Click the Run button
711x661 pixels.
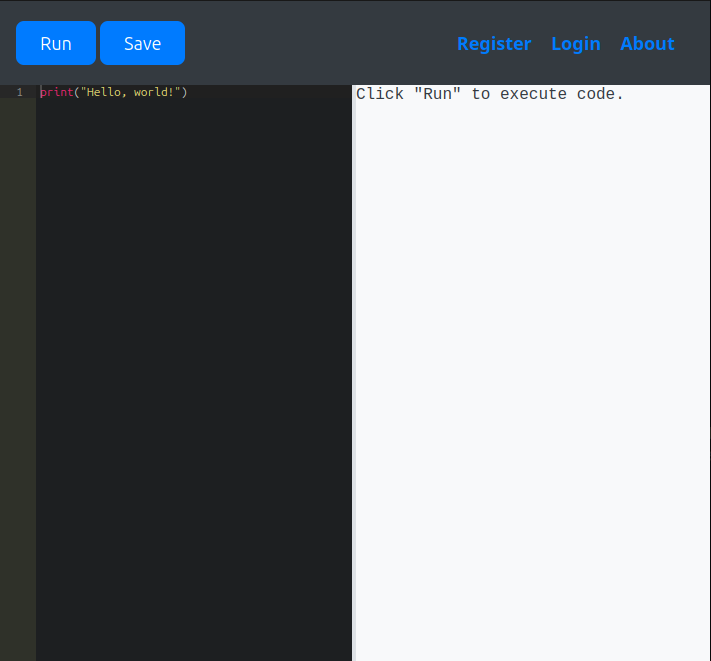(56, 43)
